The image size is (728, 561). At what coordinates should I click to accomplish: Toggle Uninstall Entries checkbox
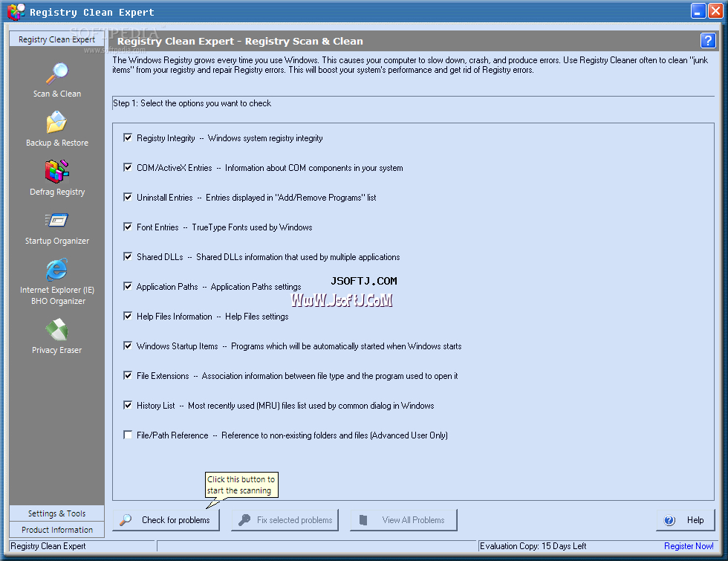pyautogui.click(x=128, y=198)
